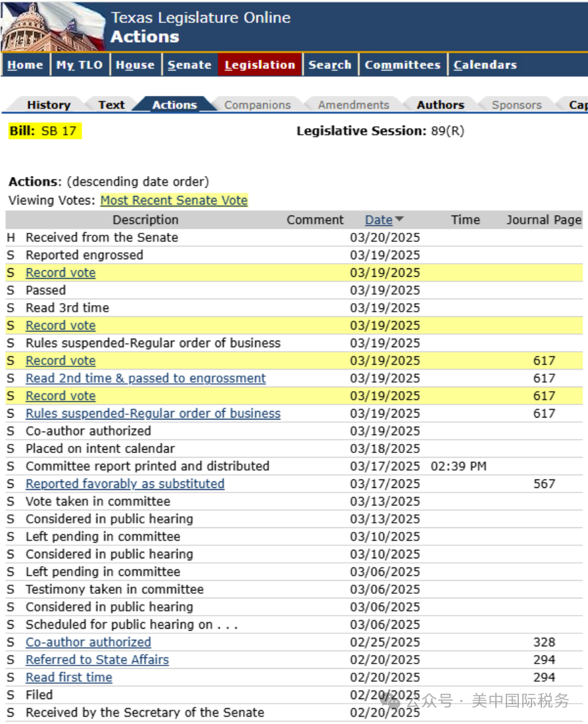Click Received from the Senate row text

102,237
